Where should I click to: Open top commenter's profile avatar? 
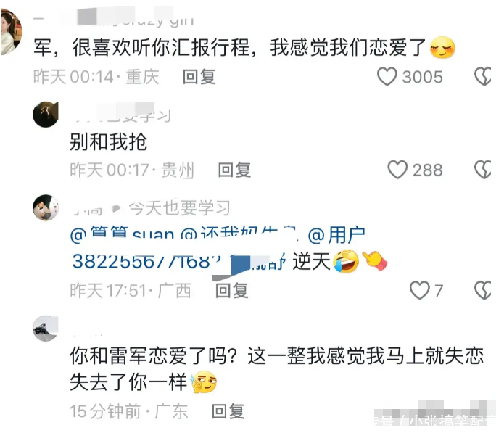click(12, 31)
